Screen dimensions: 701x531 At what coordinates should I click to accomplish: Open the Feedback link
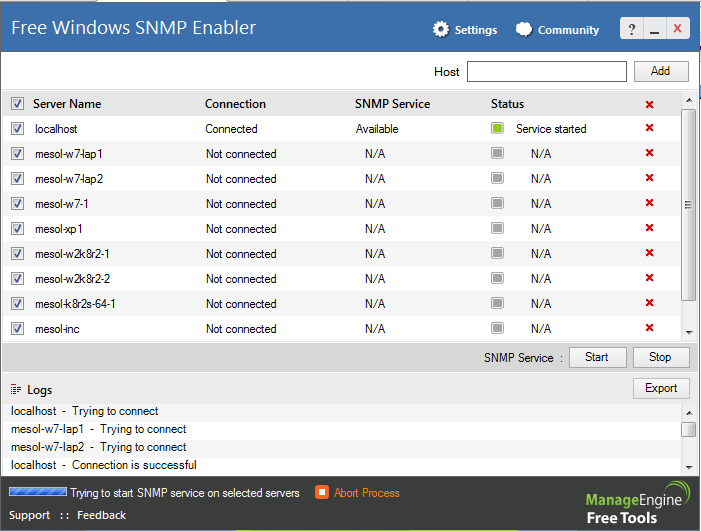click(101, 515)
